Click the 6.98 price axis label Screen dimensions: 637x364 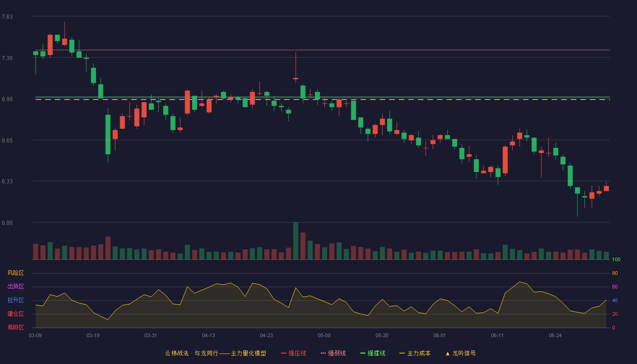(x=7, y=99)
